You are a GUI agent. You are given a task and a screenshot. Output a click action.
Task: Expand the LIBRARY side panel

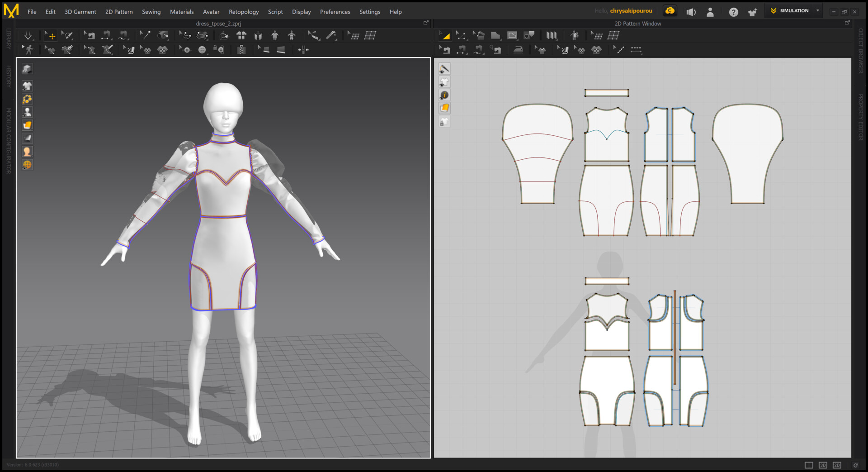8,39
